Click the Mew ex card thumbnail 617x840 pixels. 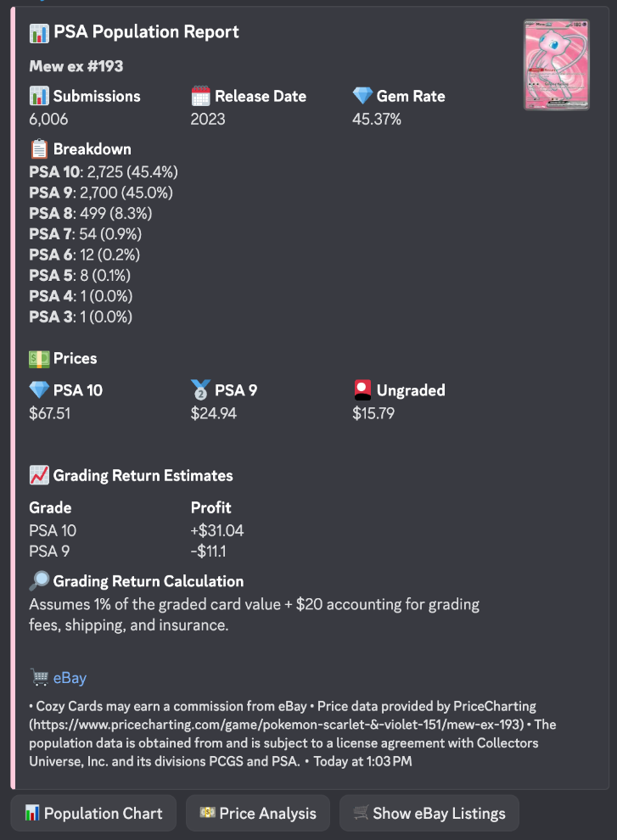coord(556,64)
